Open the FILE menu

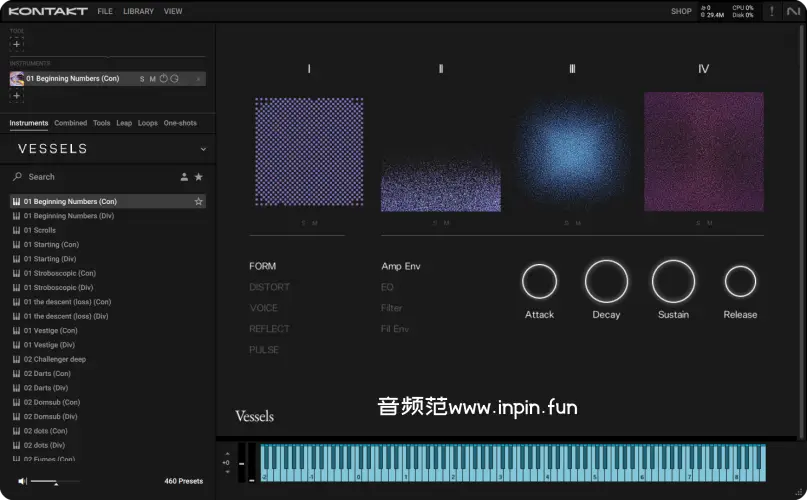click(x=105, y=11)
